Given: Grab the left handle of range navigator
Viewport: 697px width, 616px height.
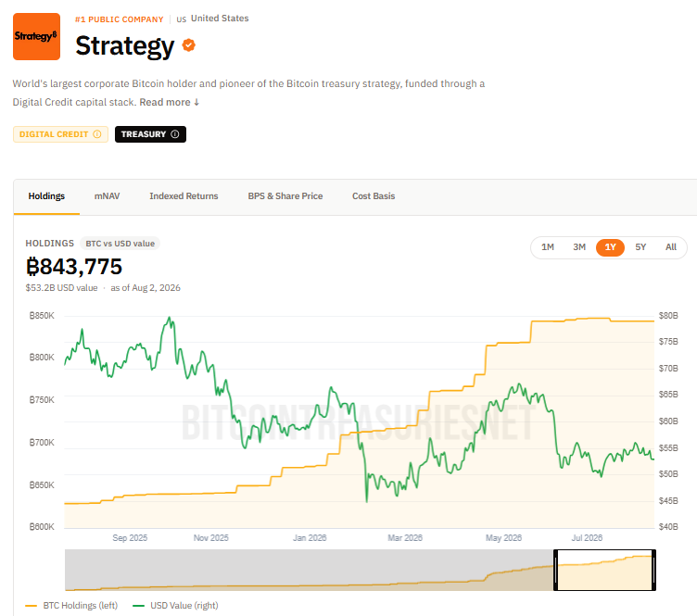Looking at the screenshot, I should (555, 571).
